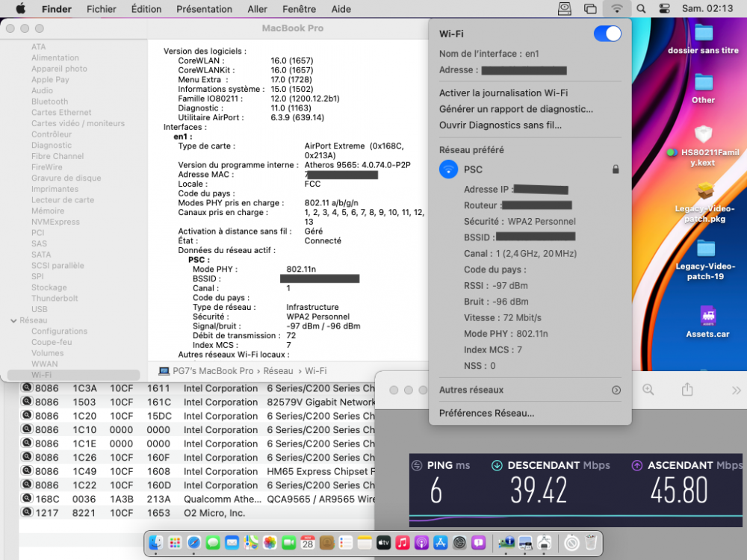The image size is (747, 560).
Task: Turn off the Wi-Fi switch
Action: click(x=607, y=34)
